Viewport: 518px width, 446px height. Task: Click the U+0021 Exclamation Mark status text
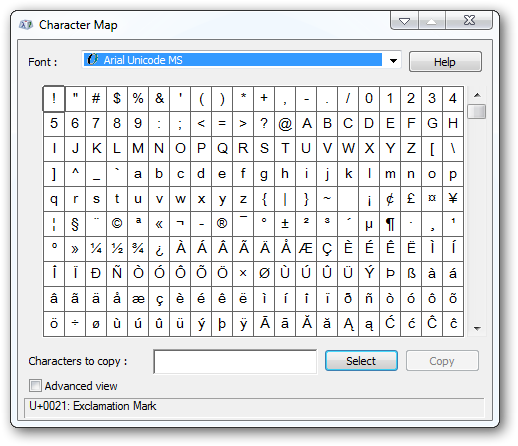(x=93, y=406)
